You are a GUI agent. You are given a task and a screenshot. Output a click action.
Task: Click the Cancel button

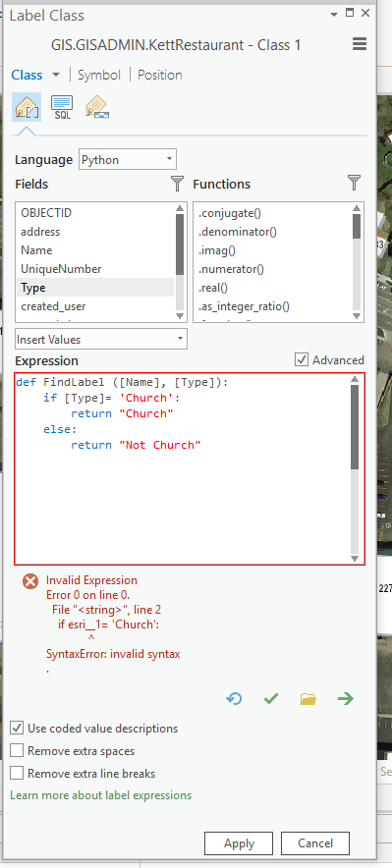pyautogui.click(x=315, y=843)
